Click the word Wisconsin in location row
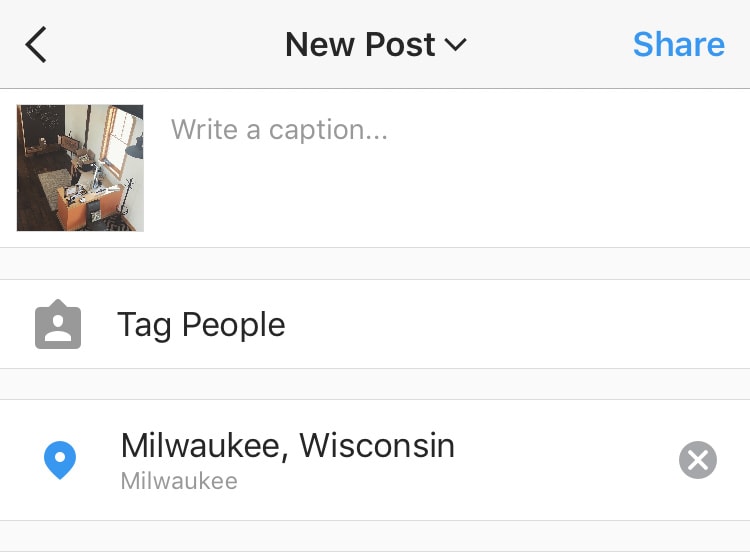The width and height of the screenshot is (750, 555). coord(377,445)
